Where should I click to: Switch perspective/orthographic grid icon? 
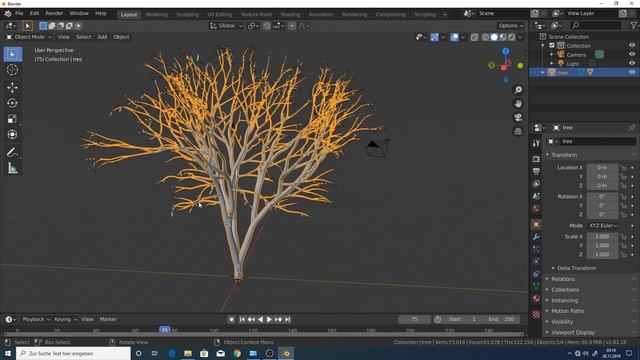click(518, 131)
